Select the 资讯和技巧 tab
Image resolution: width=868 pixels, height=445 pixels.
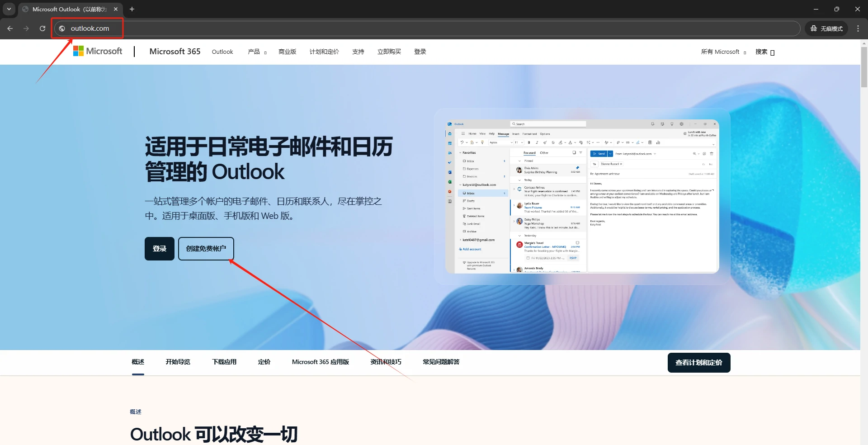click(386, 362)
